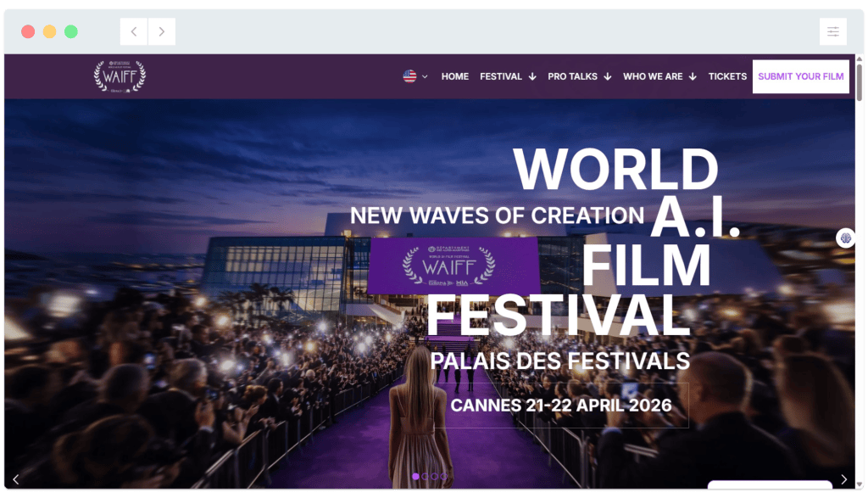This screenshot has height=498, width=868.
Task: Select the fourth carousel dot
Action: tap(444, 477)
